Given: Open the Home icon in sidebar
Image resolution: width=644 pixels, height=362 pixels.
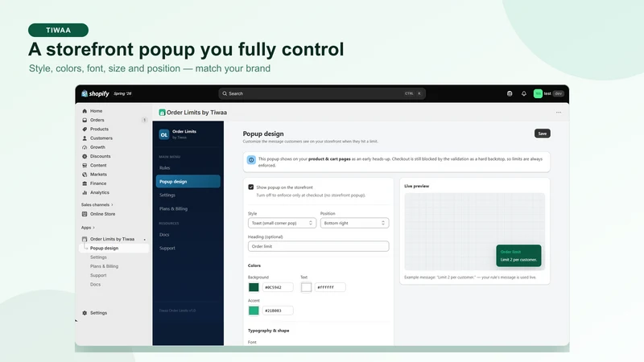Looking at the screenshot, I should click(x=85, y=111).
